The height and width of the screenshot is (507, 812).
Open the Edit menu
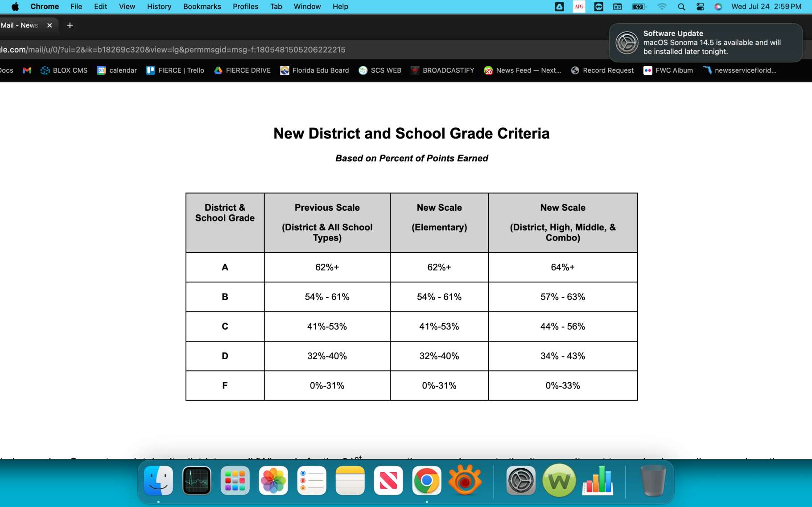(100, 7)
